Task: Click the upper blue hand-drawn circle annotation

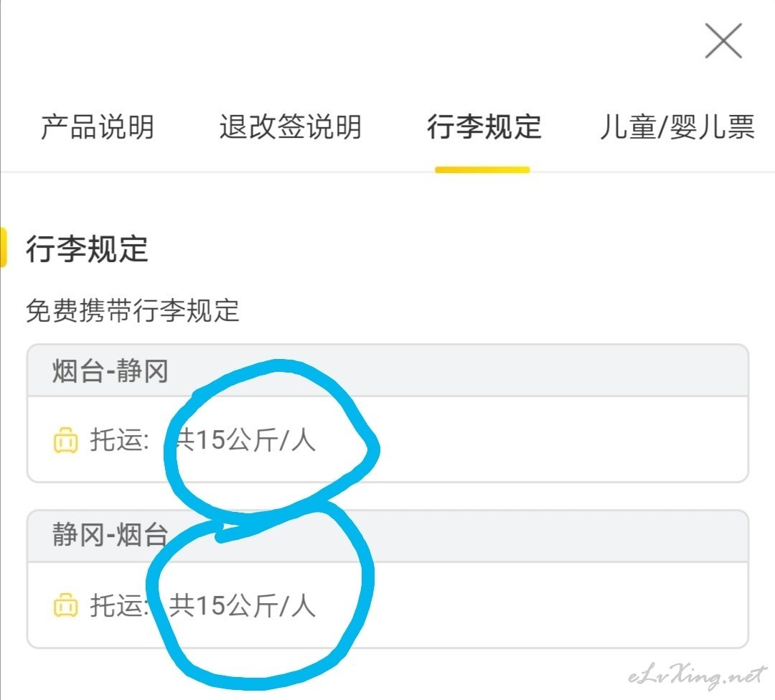Action: pyautogui.click(x=271, y=439)
